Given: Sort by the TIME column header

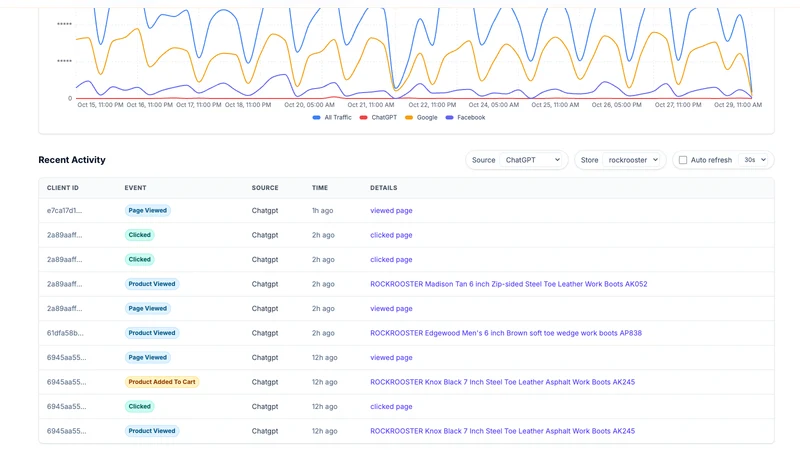Looking at the screenshot, I should (320, 188).
